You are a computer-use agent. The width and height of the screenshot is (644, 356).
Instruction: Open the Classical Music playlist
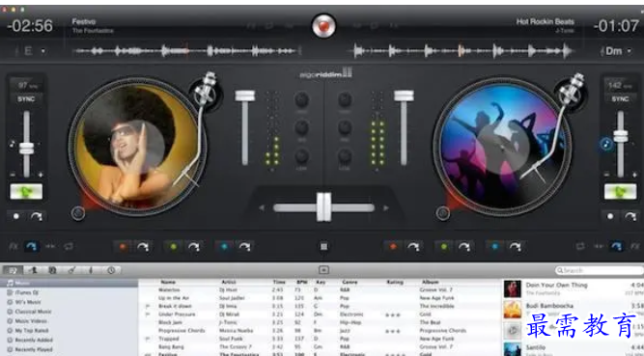coord(33,312)
